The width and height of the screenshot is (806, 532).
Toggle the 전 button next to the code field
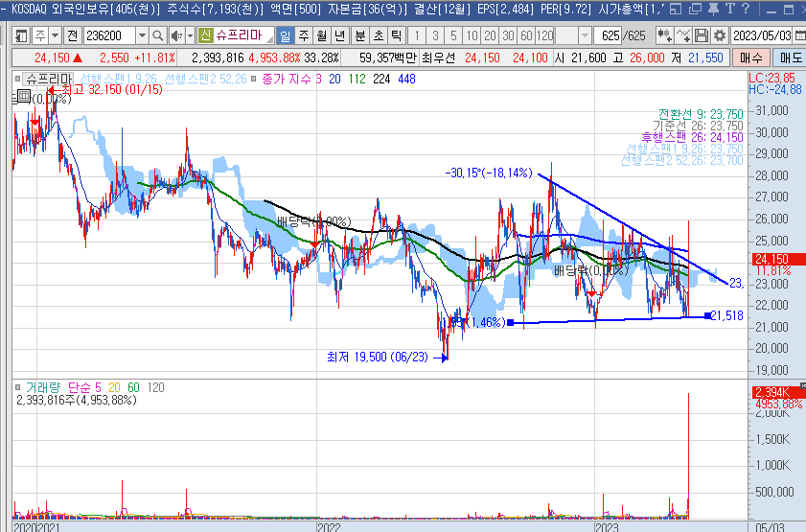click(x=73, y=36)
